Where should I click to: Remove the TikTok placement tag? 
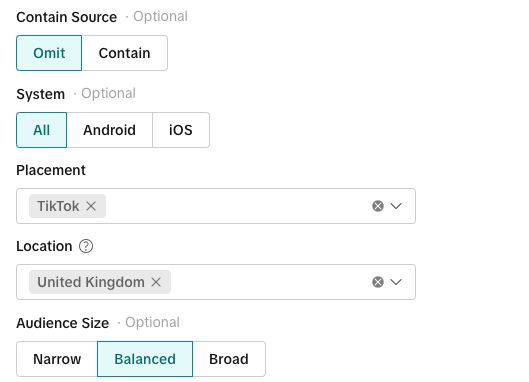tap(91, 206)
